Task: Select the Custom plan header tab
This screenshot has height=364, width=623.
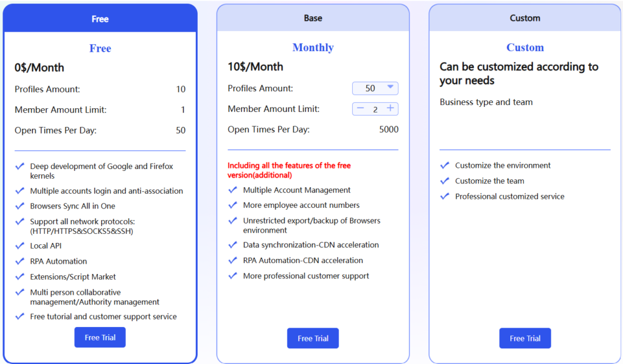Action: [x=524, y=18]
